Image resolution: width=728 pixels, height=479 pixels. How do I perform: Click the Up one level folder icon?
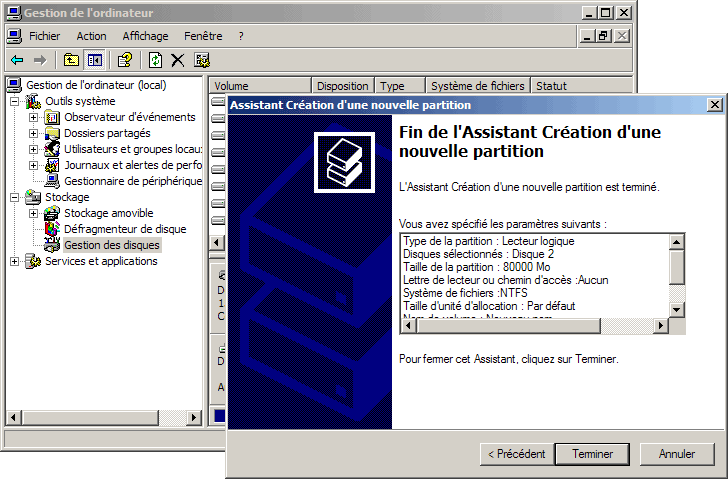pyautogui.click(x=71, y=60)
